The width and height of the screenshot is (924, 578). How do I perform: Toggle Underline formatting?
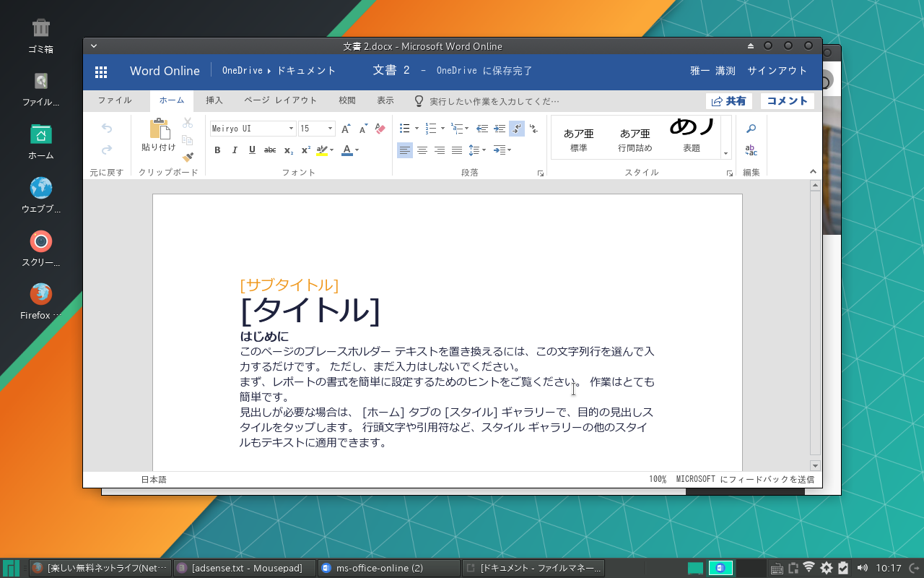252,150
